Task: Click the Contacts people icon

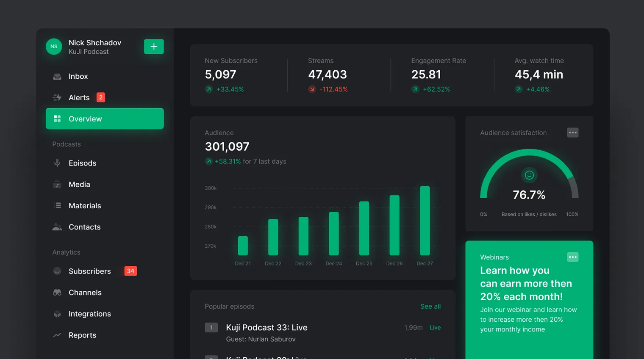Action: click(x=57, y=227)
